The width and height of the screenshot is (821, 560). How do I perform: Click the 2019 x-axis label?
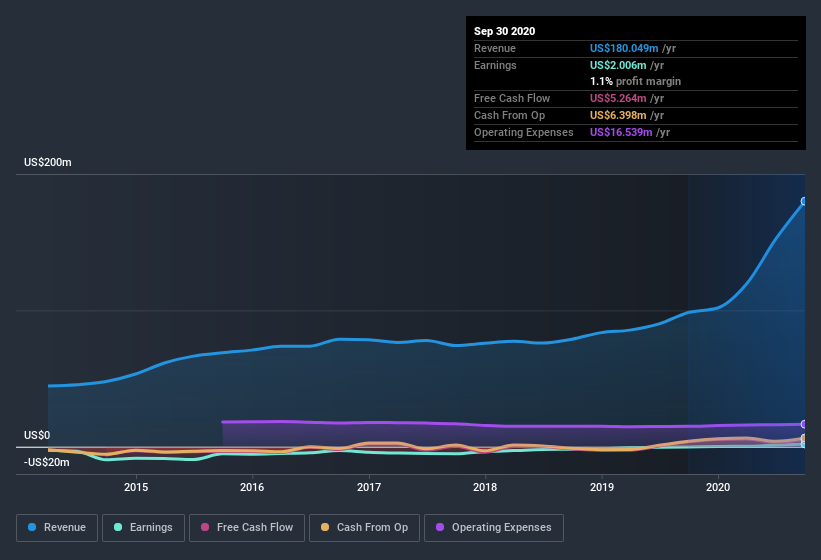tap(602, 487)
